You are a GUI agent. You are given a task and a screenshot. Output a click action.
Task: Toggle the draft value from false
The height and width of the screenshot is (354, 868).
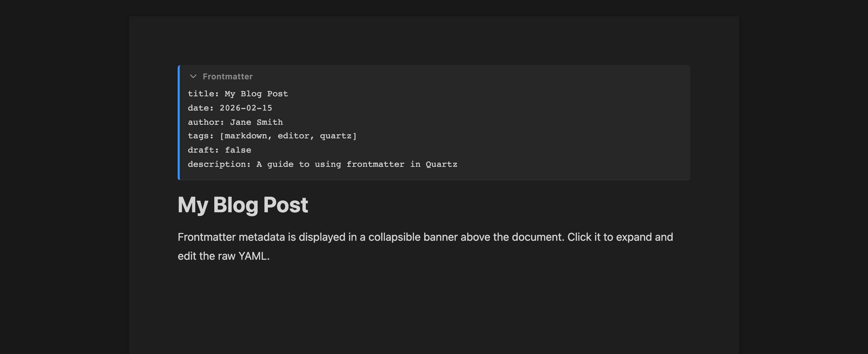[x=238, y=150]
